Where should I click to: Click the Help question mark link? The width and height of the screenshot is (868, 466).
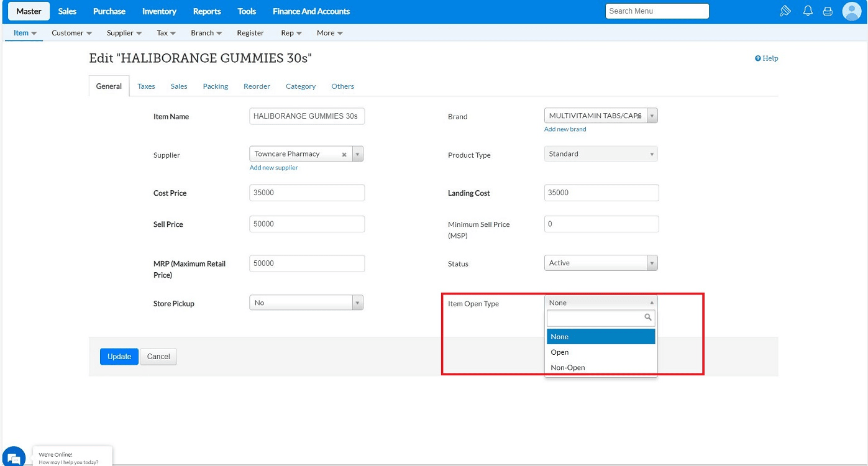coord(766,58)
